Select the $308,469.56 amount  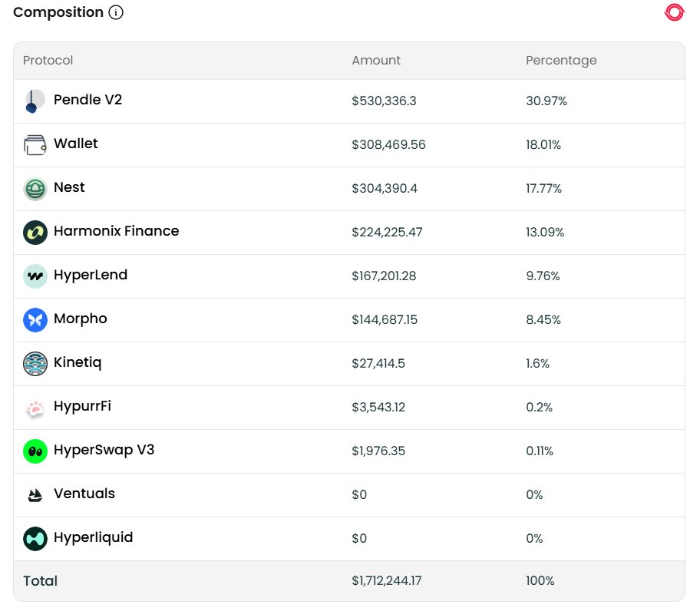[x=388, y=144]
